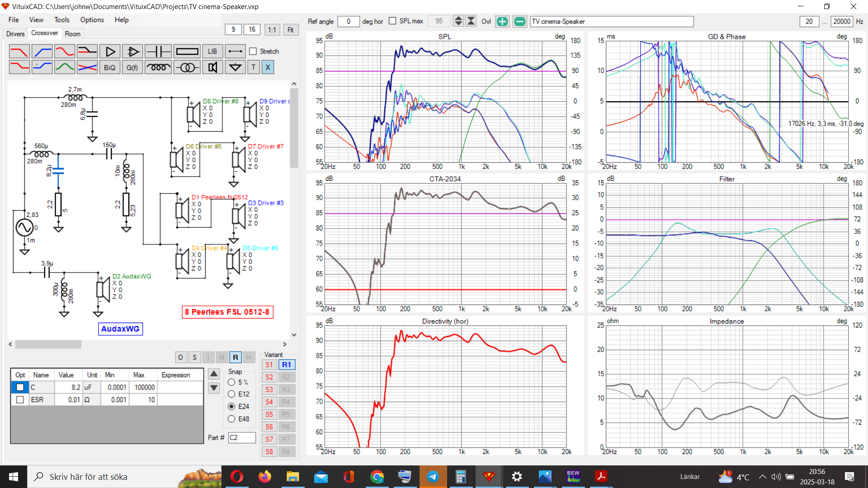Click the SPL max reset icon
This screenshot has height=488, width=868.
click(471, 21)
